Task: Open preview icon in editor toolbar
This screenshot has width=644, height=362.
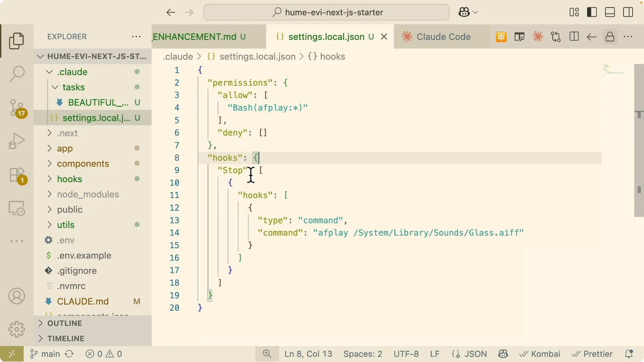Action: pos(519,37)
